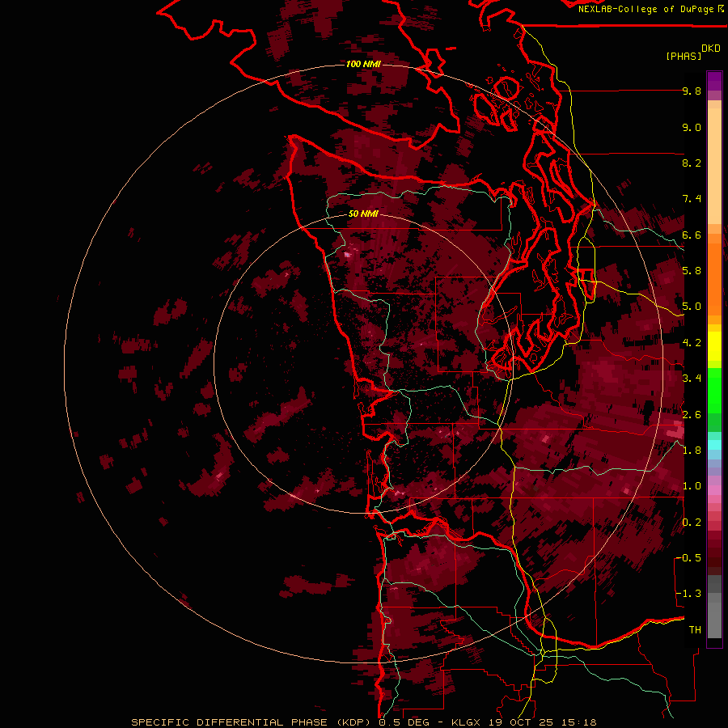Click the 0.2 value on the color scale

692,523
